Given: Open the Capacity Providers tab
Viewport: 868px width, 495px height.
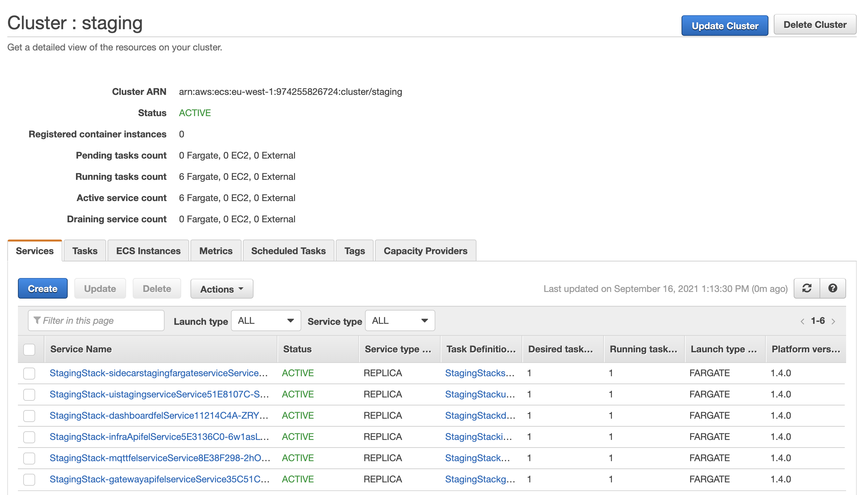Looking at the screenshot, I should tap(425, 251).
